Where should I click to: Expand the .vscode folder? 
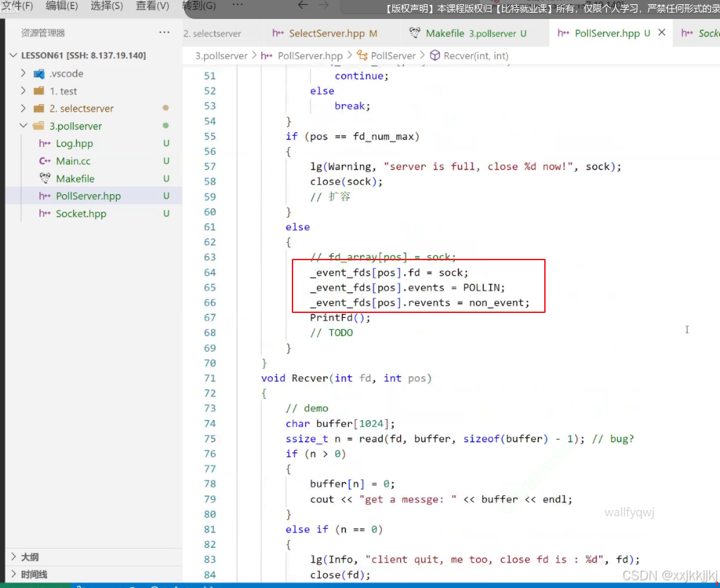click(x=23, y=73)
